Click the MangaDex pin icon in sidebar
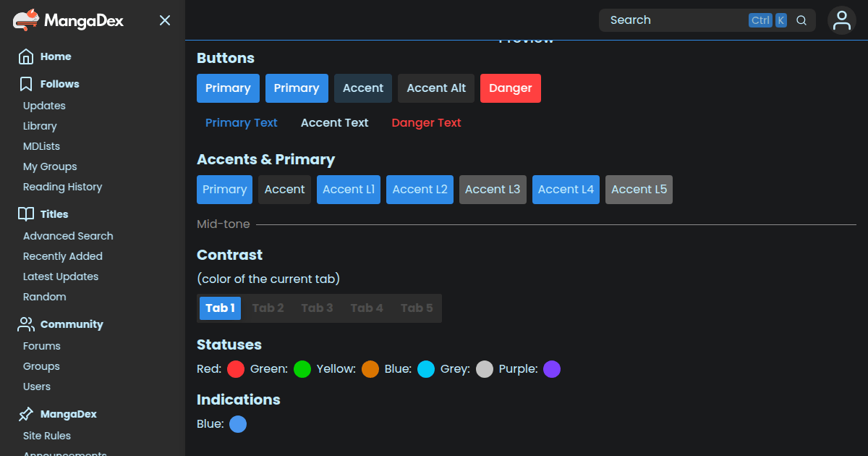 pyautogui.click(x=26, y=414)
